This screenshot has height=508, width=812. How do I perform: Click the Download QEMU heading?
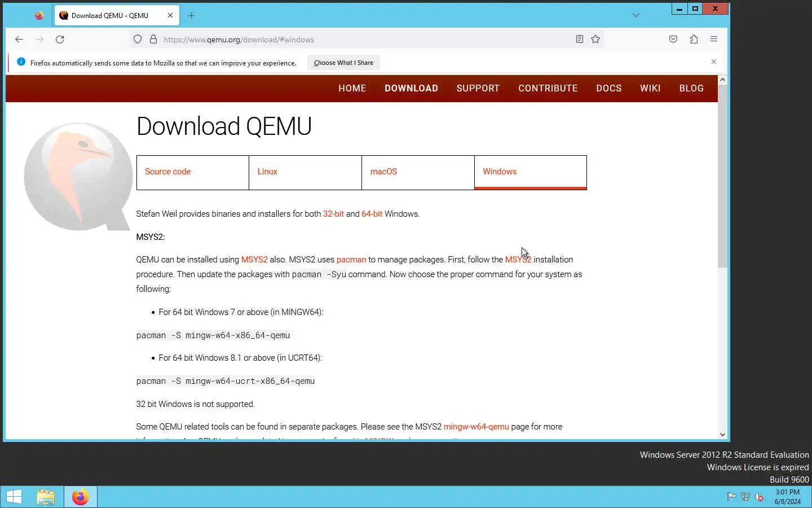click(224, 126)
